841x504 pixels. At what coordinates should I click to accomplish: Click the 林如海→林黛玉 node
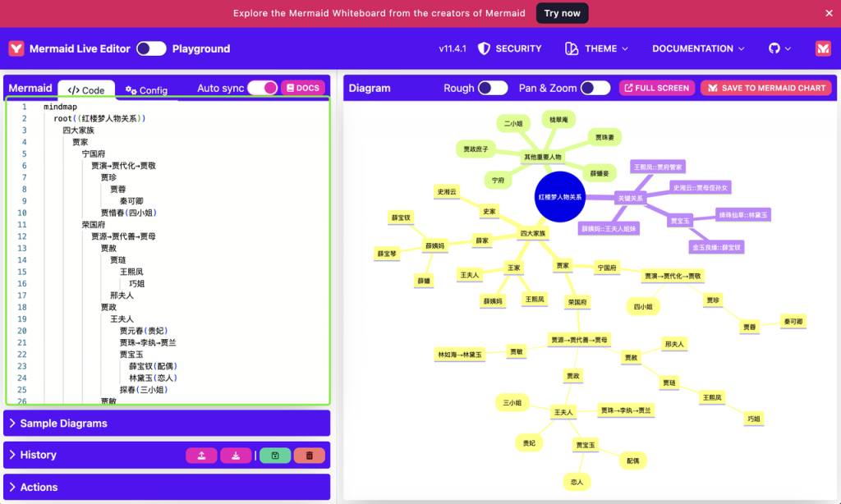tap(460, 355)
